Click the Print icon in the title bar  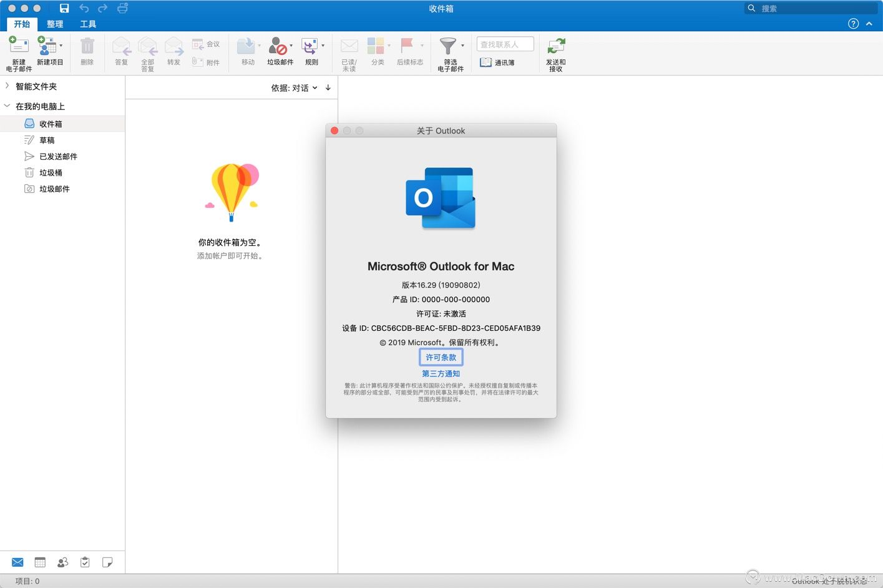click(122, 8)
